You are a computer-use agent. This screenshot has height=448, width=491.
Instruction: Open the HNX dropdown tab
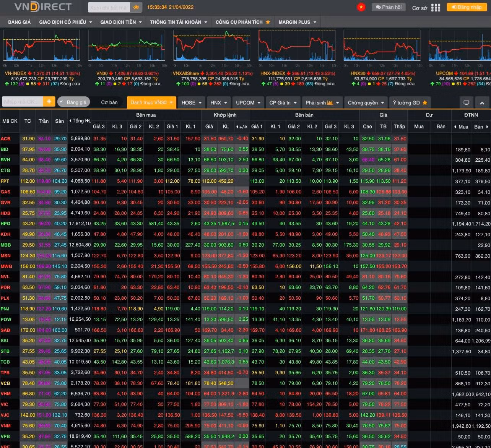pyautogui.click(x=219, y=102)
